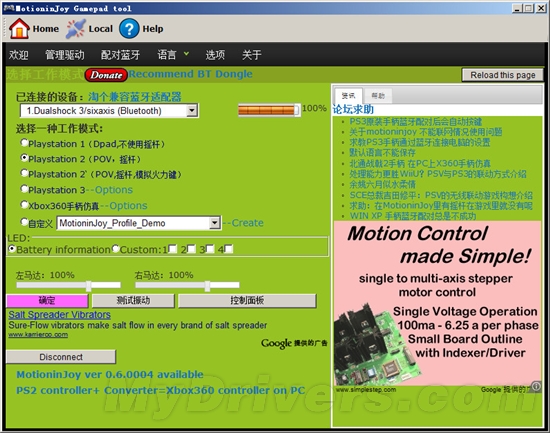
Task: Click the Disconnect button
Action: tap(61, 357)
